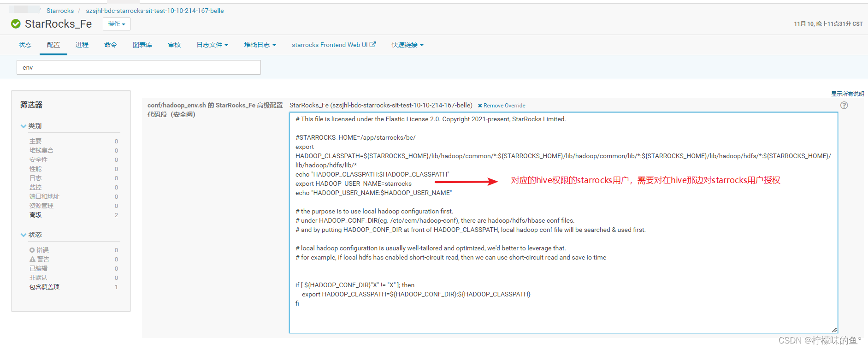Filter by 资源管理 category
The image size is (868, 349).
coord(41,206)
